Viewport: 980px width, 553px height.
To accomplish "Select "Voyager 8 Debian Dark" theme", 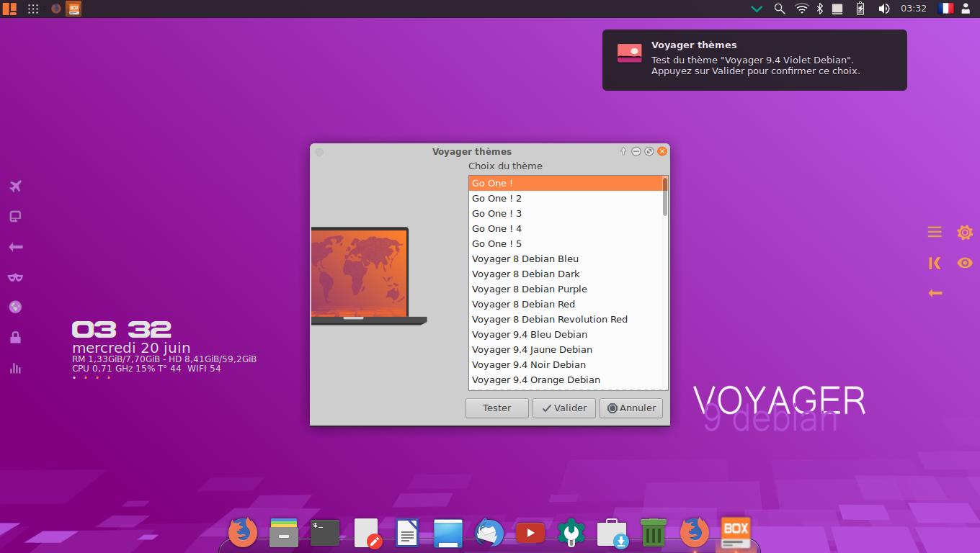I will 566,274.
